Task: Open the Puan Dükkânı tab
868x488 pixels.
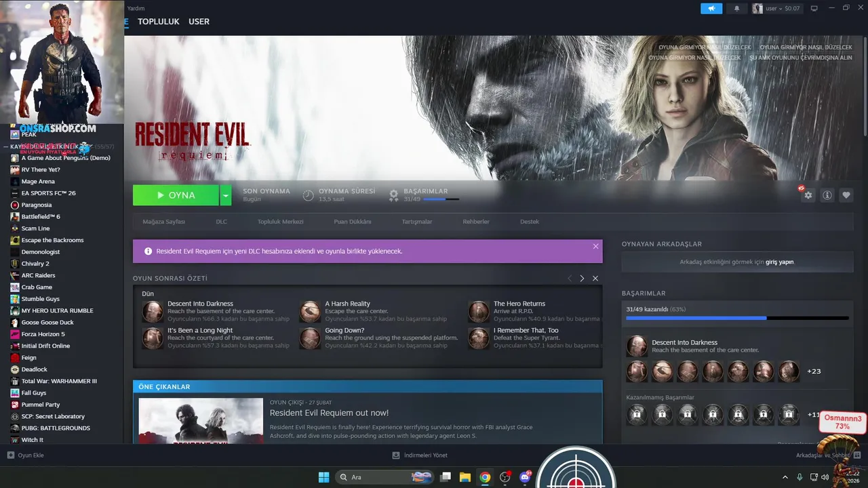Action: click(x=353, y=222)
